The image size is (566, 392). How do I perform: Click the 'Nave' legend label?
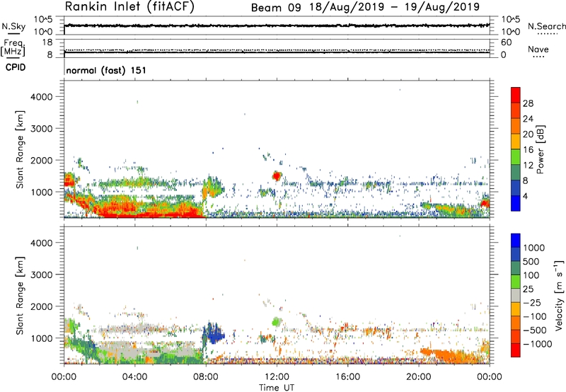[538, 49]
